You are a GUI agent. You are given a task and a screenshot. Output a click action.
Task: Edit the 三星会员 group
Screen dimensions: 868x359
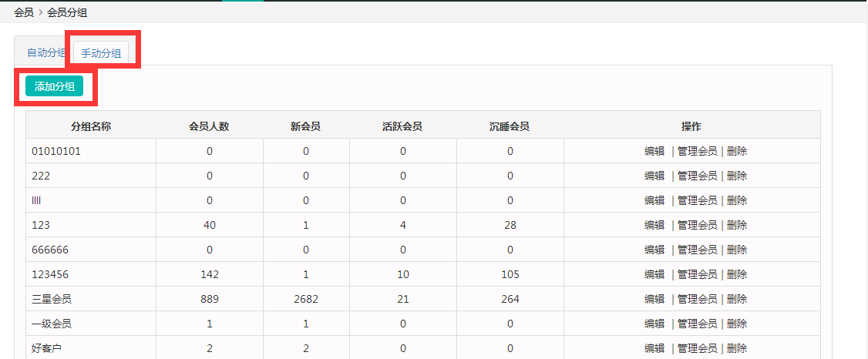pyautogui.click(x=654, y=299)
